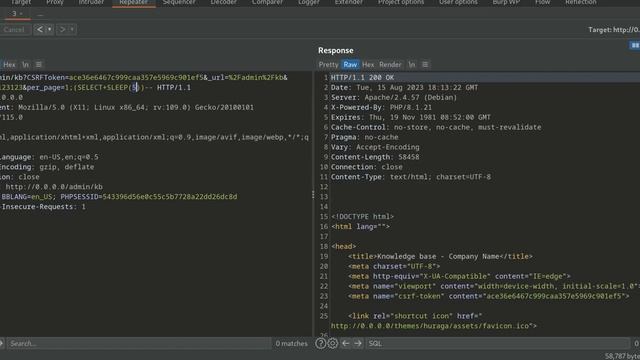Screen dimensions: 640x360
Task: Click the Upgrade-Insecure-Requests header line
Action: [43, 207]
